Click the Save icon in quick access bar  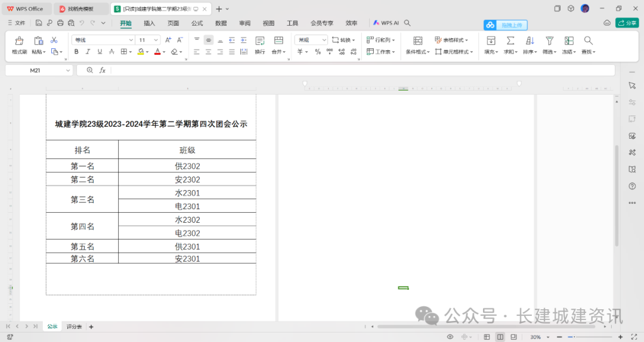tap(39, 23)
